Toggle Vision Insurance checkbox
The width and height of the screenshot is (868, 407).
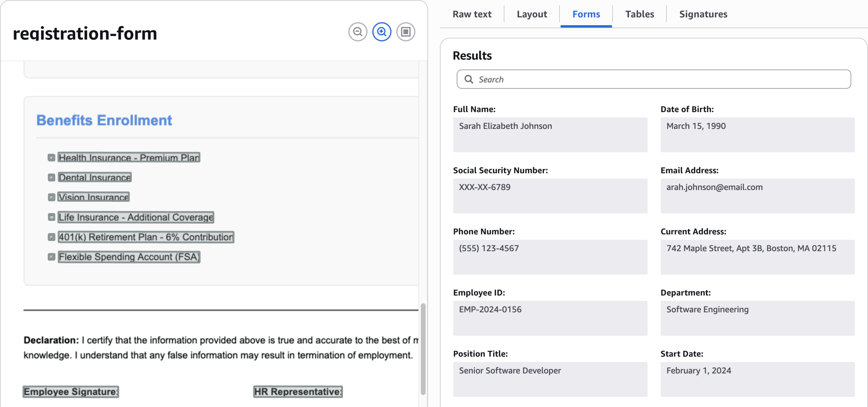pyautogui.click(x=51, y=197)
